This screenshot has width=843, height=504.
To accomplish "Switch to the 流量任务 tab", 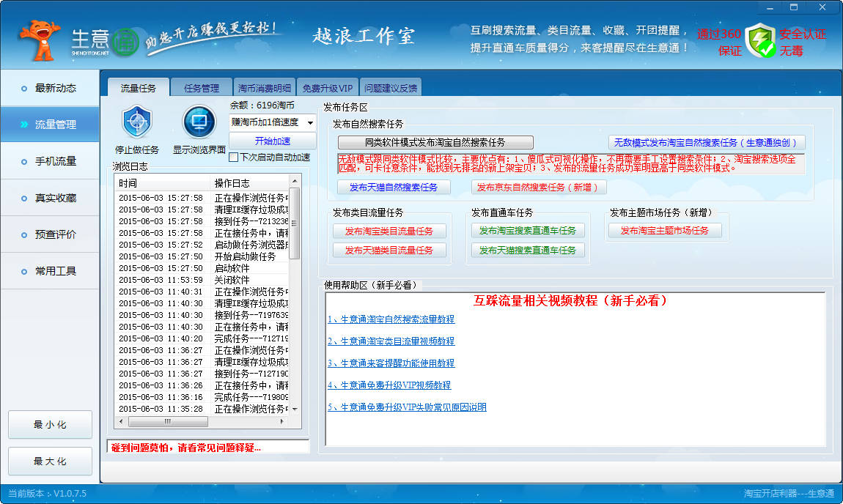I will coord(138,88).
